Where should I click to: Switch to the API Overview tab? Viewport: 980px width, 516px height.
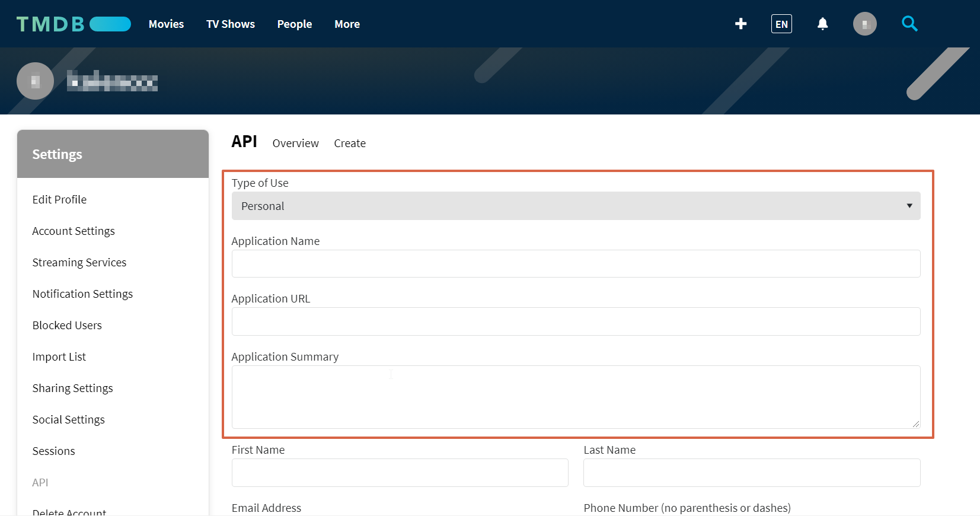(x=295, y=143)
